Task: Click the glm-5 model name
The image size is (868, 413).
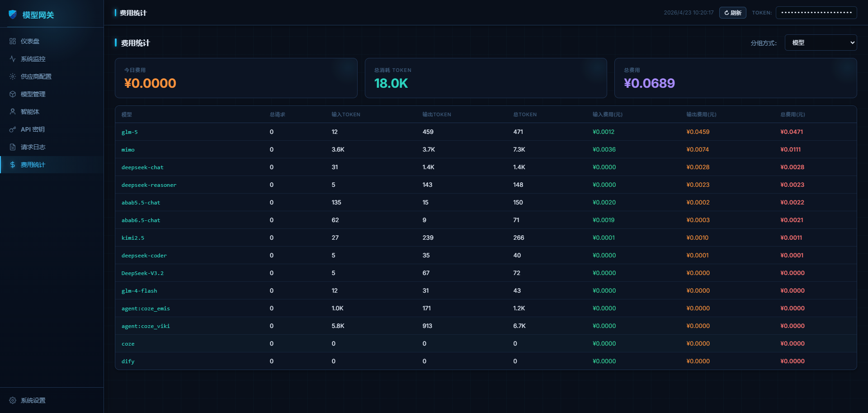Action: (129, 132)
